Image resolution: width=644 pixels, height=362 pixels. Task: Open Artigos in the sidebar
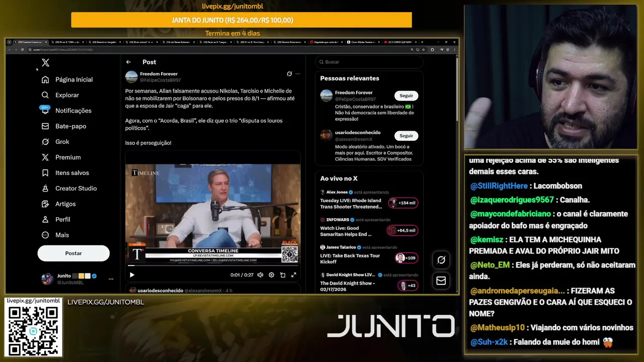58,204
